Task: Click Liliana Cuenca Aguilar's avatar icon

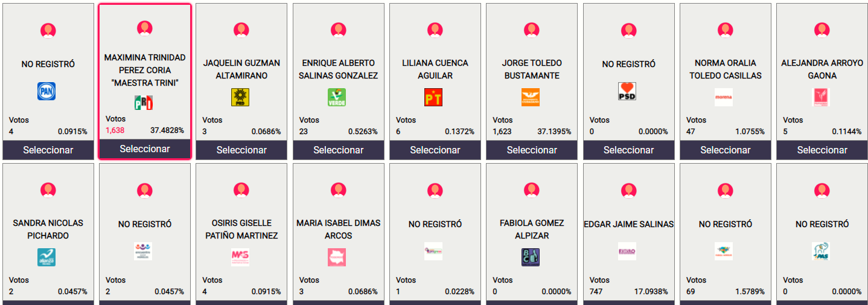Action: (x=435, y=30)
